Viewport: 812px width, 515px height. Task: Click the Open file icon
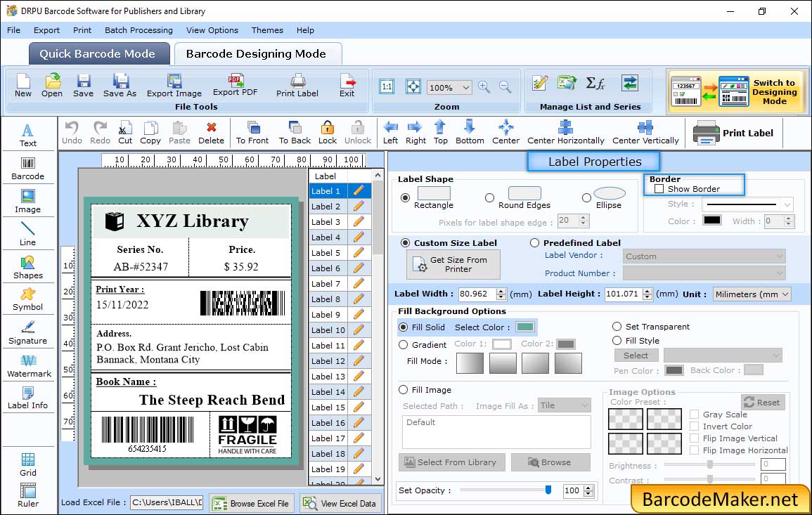click(x=52, y=86)
